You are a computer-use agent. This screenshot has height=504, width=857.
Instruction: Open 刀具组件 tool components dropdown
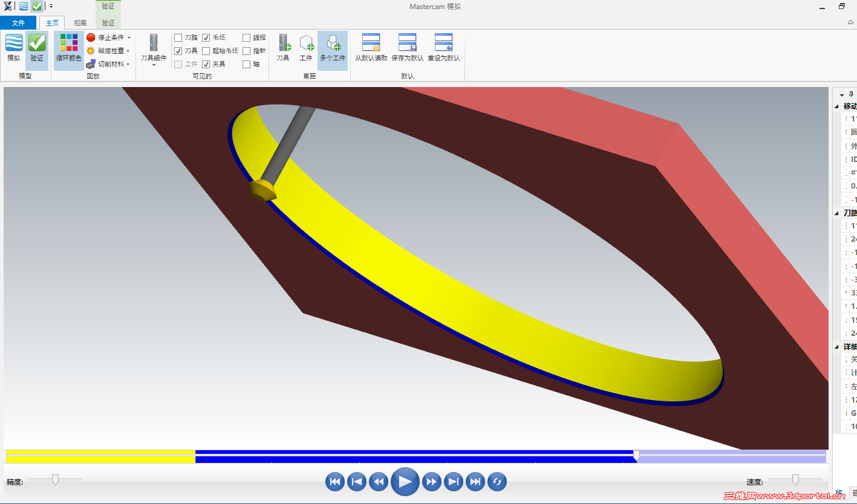click(154, 50)
